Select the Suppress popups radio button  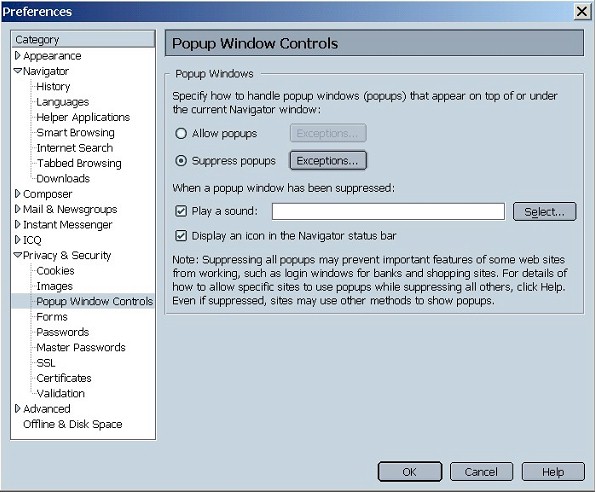coord(181,161)
